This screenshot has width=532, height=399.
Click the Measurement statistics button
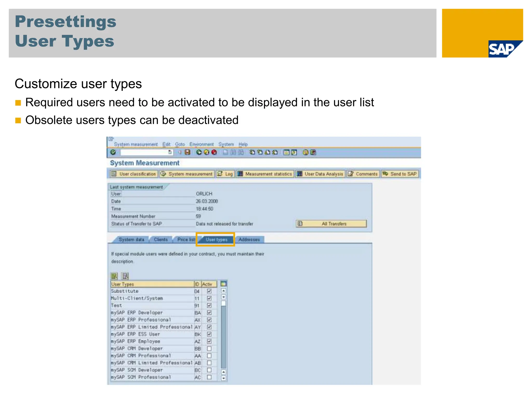point(265,174)
